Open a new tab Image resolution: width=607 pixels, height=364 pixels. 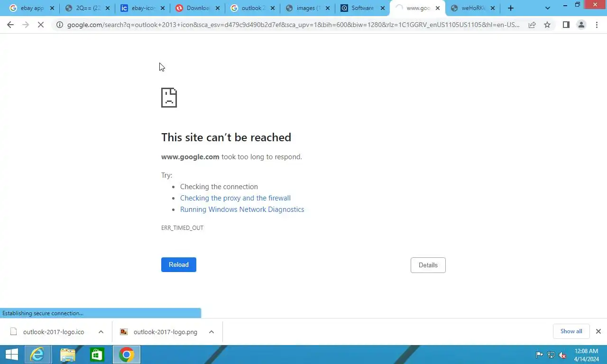[x=511, y=8]
